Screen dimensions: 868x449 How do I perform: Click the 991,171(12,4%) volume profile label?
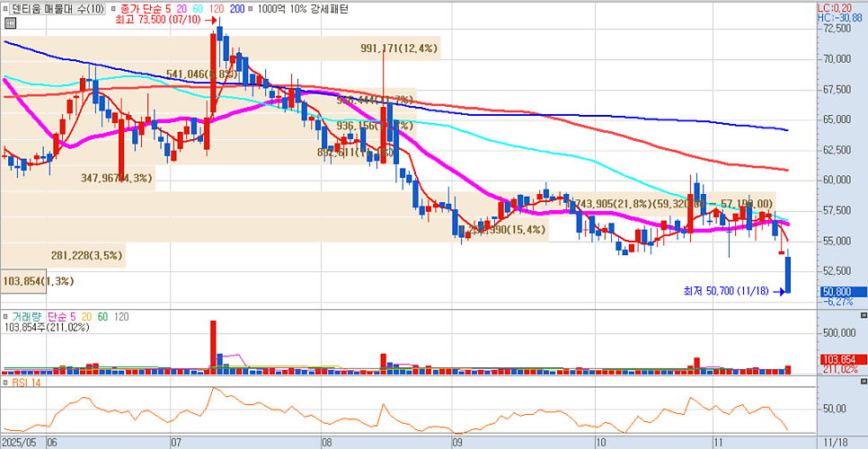coord(400,49)
